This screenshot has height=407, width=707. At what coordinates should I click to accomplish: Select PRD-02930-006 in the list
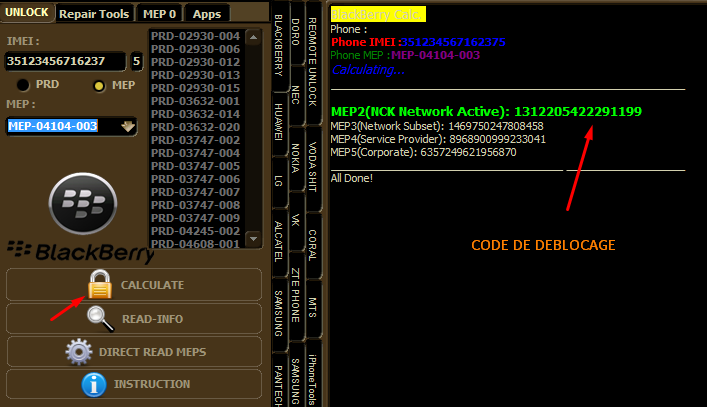195,49
